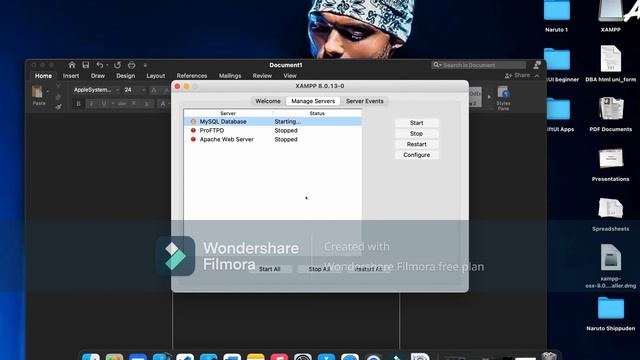The height and width of the screenshot is (360, 640).
Task: Open the References ribbon tab
Action: click(x=192, y=76)
